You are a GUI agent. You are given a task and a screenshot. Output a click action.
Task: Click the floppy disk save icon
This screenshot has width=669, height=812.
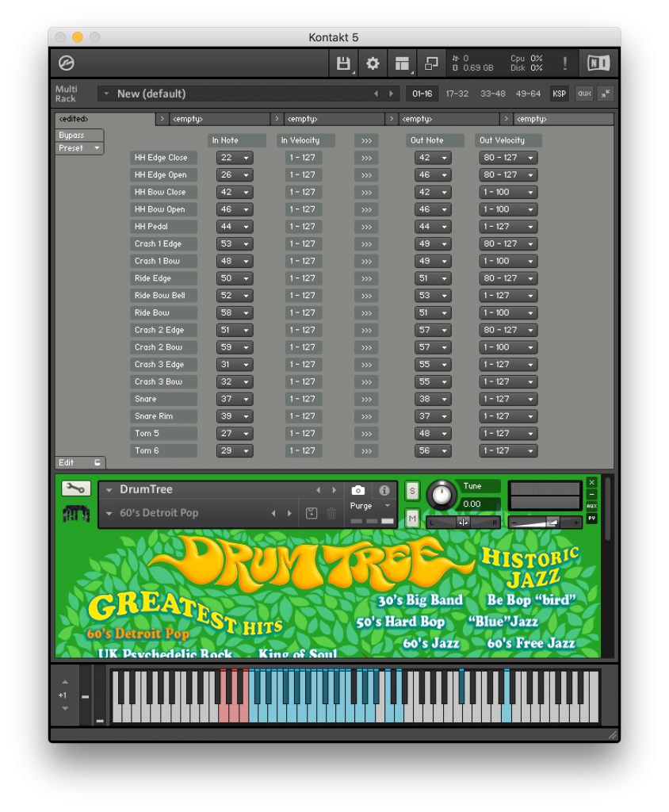[x=343, y=63]
